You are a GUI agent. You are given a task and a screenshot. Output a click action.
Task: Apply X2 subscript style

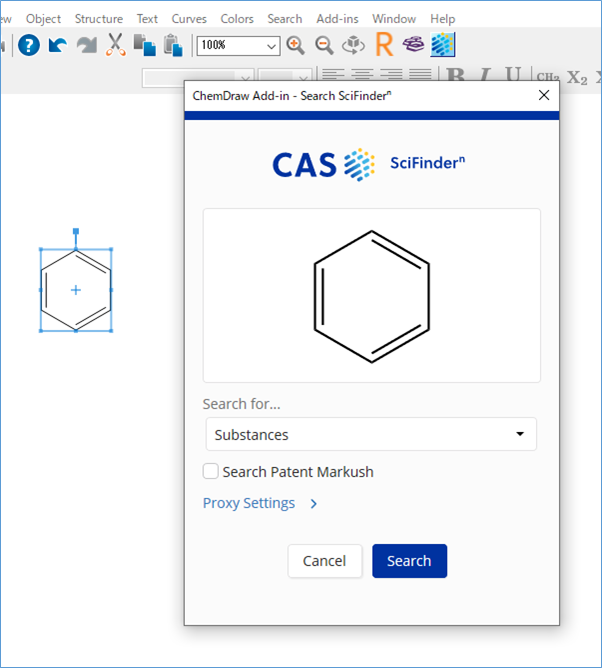point(577,77)
